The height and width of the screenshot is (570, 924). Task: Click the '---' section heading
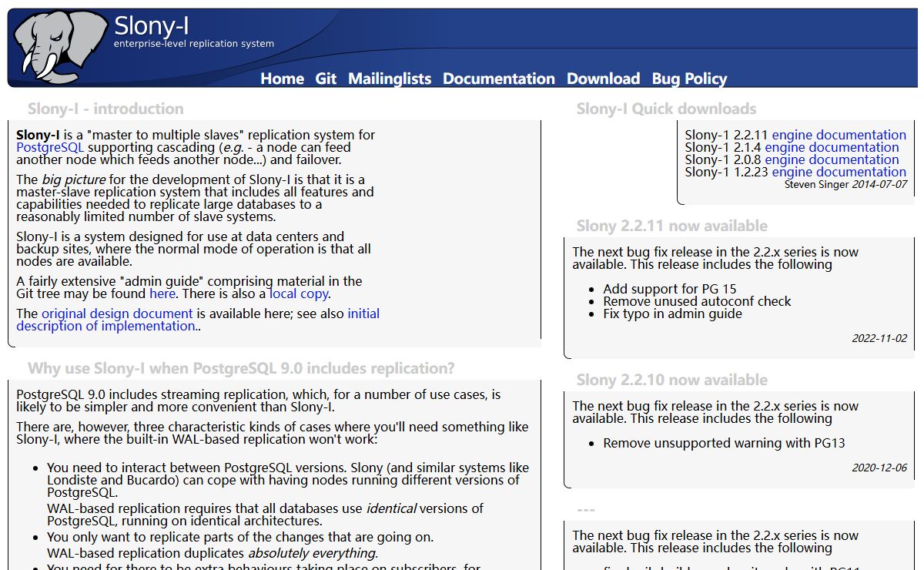586,509
